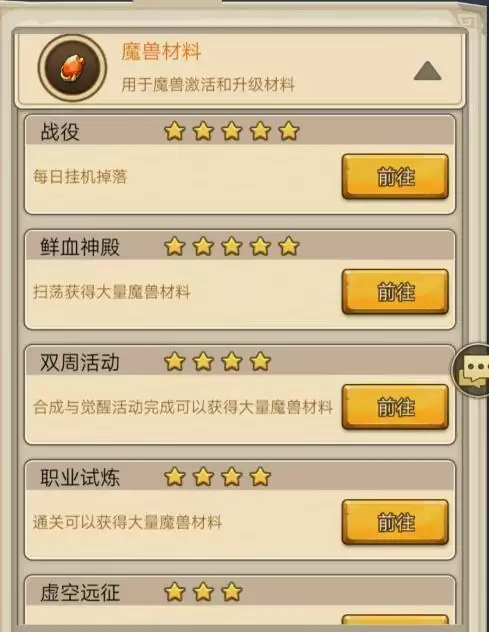Screen dimensions: 489x632
Task: Click the fourth star in the 双周活动 rating
Action: pyautogui.click(x=260, y=362)
